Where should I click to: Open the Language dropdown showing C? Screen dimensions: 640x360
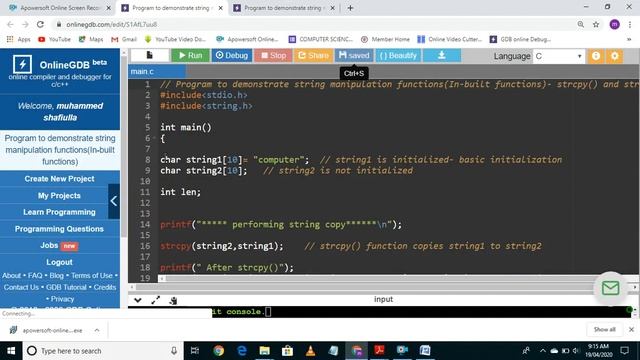click(558, 56)
